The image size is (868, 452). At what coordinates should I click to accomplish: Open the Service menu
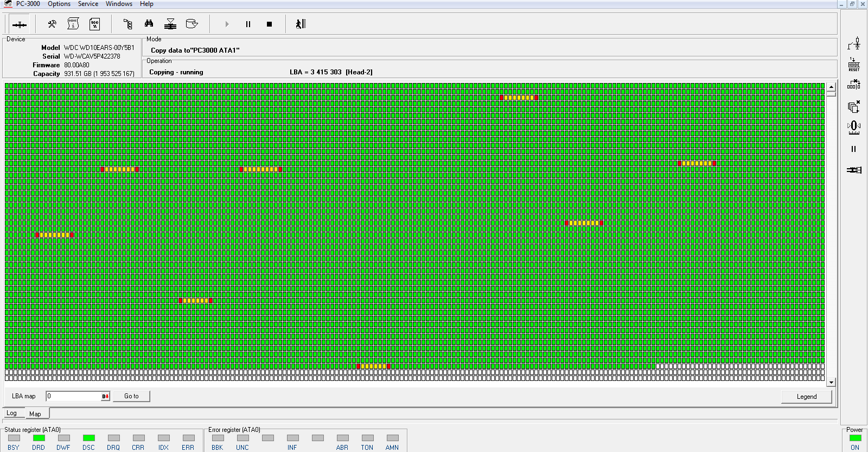click(x=88, y=4)
